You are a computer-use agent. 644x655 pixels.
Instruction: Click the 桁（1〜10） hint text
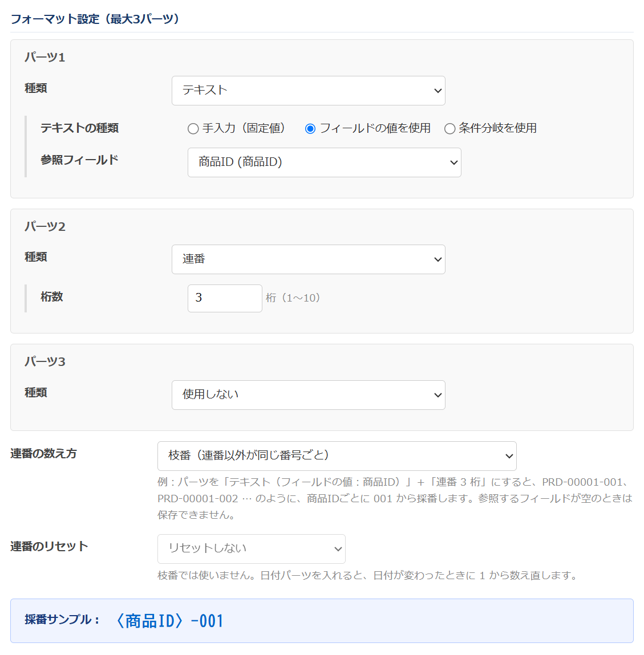293,298
